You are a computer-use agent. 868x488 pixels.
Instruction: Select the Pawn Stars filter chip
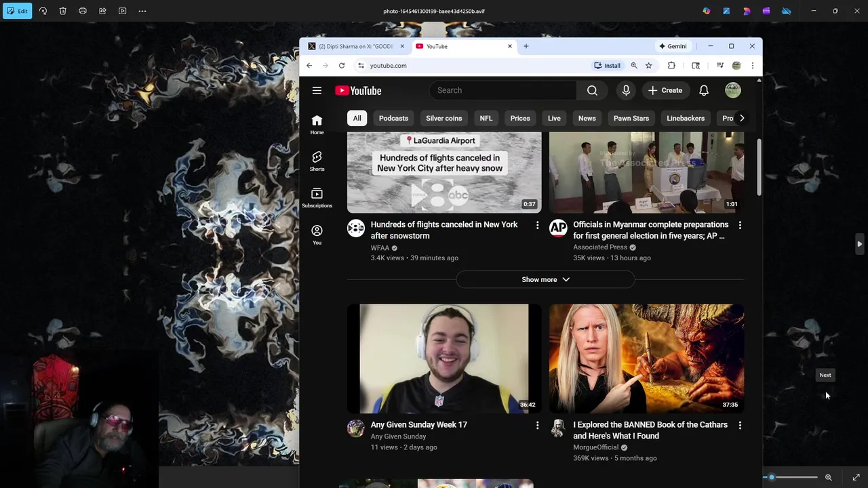631,118
